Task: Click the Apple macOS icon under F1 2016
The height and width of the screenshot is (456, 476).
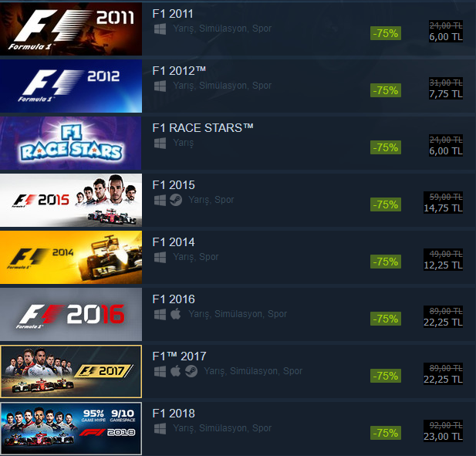Action: pyautogui.click(x=175, y=314)
